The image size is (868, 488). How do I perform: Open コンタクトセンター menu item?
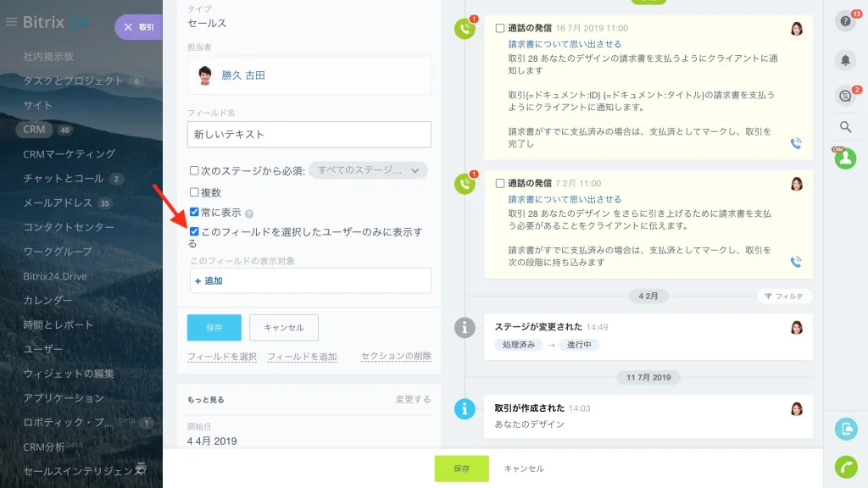[69, 227]
